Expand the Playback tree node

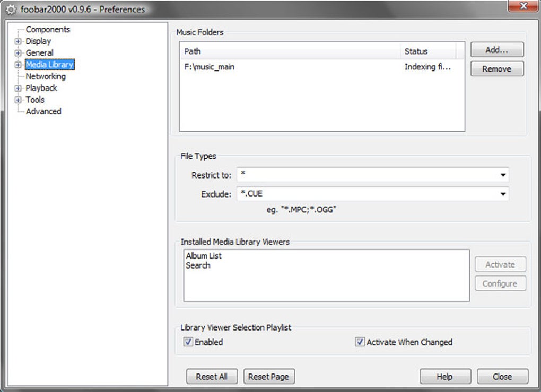pos(18,88)
